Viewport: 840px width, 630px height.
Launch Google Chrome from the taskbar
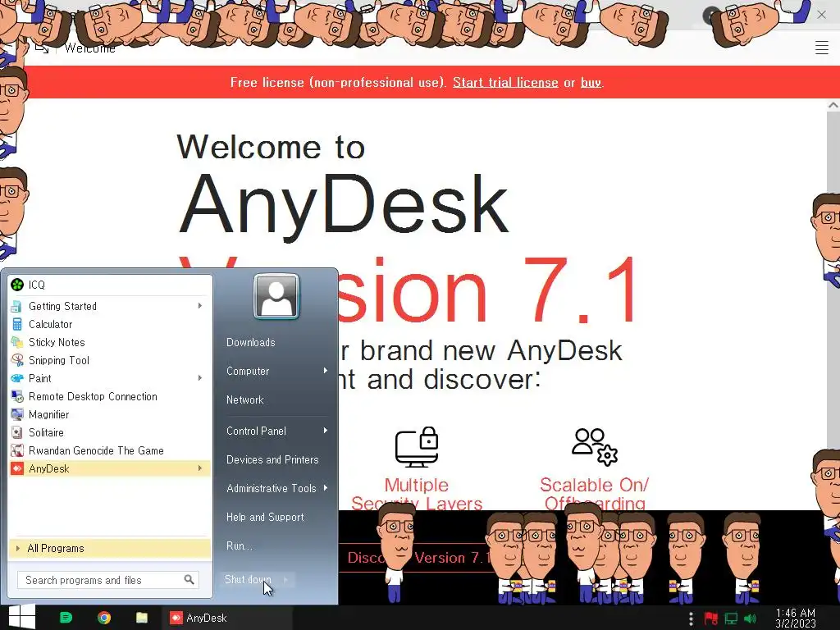coord(104,618)
